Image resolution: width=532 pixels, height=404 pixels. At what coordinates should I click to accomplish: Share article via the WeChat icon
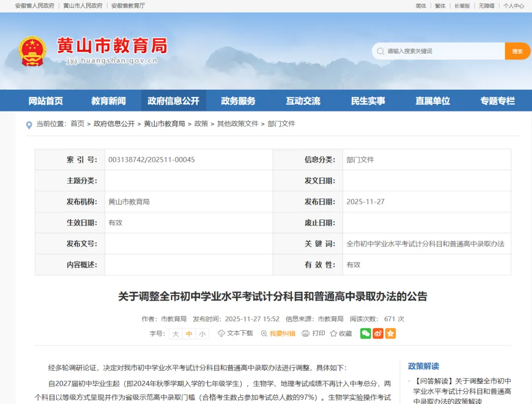pos(365,333)
